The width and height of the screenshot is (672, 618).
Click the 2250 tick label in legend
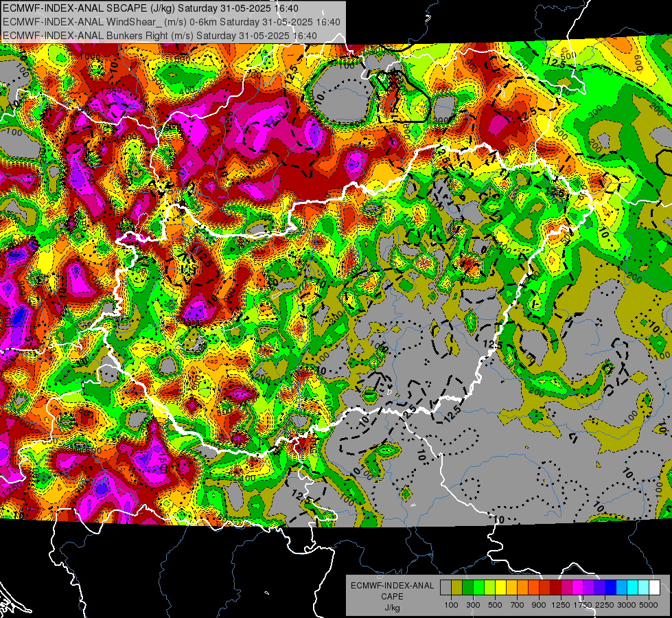[x=605, y=605]
